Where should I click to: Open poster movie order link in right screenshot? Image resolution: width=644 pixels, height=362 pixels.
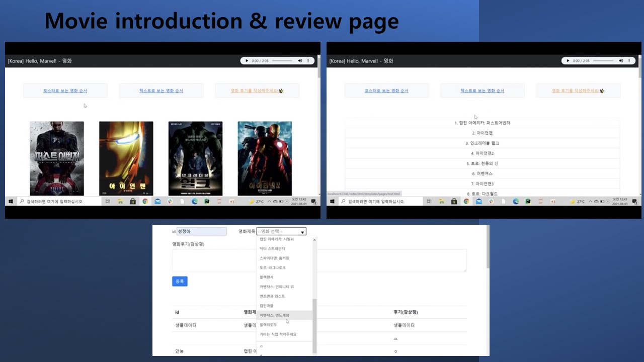tap(386, 91)
